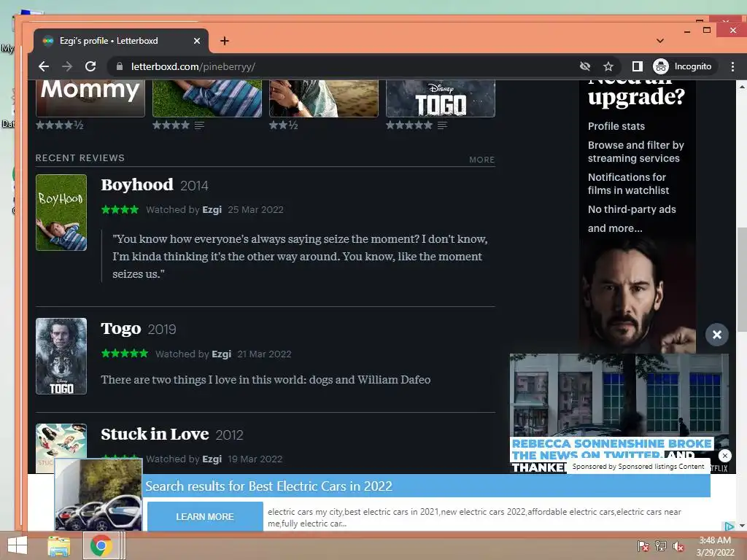Click Ezgi name in Togo review
The height and width of the screenshot is (560, 747).
[221, 354]
